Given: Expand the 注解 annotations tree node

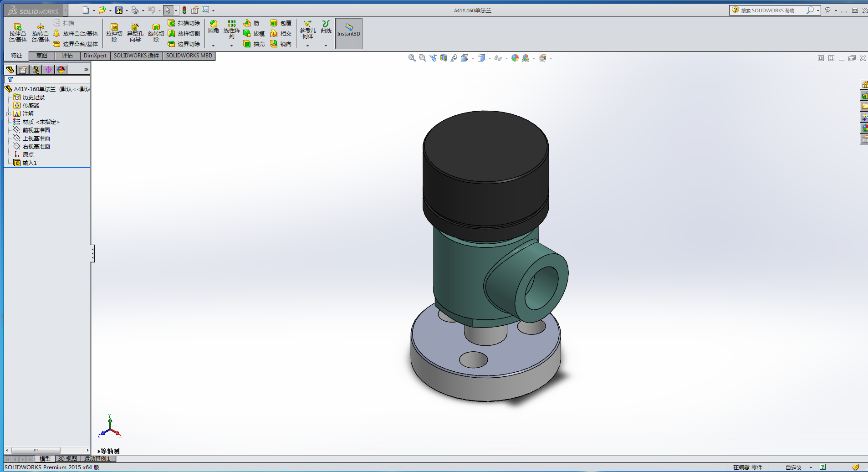Looking at the screenshot, I should [x=8, y=114].
